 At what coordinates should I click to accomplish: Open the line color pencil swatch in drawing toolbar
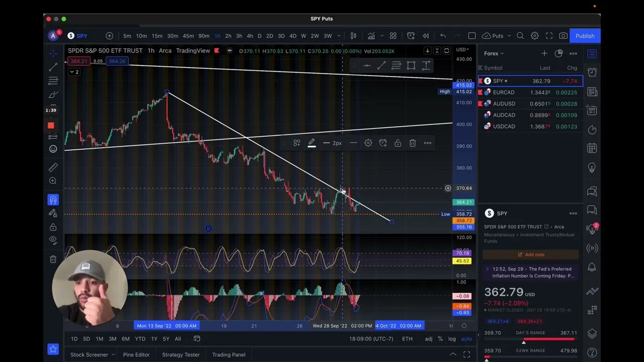(x=311, y=143)
